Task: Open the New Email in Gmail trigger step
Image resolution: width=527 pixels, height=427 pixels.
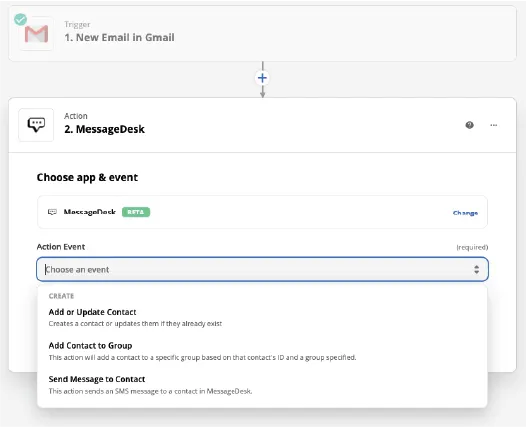Action: coord(262,33)
